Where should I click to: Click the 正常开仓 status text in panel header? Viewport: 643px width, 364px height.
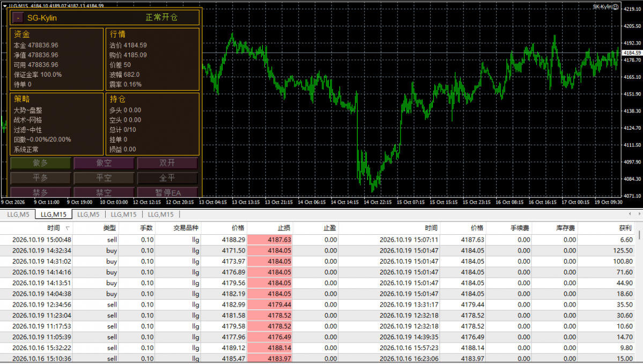[x=161, y=18]
